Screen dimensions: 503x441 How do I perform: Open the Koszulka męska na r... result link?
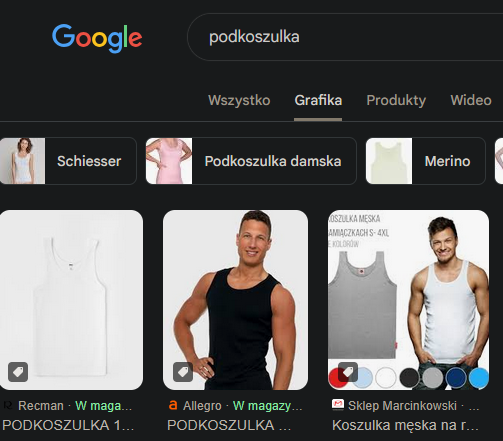coord(405,425)
